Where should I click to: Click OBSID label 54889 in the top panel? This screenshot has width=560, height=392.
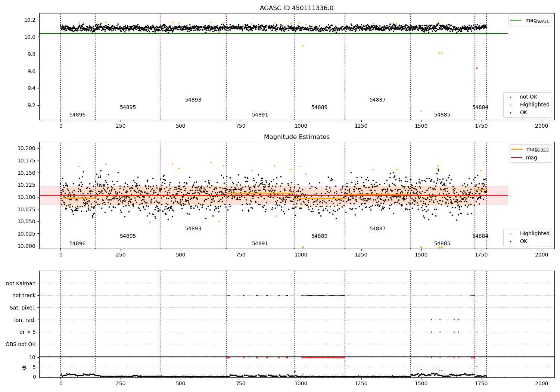pos(319,108)
